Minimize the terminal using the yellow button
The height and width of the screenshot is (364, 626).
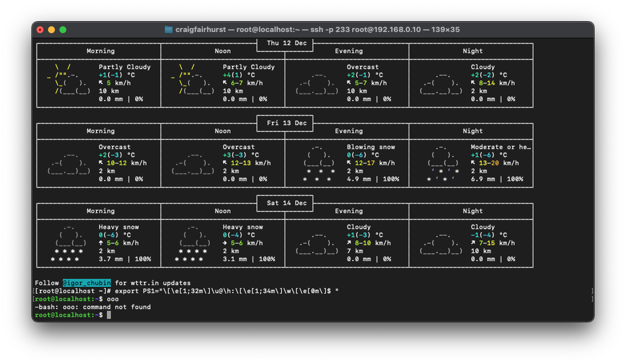[51, 30]
